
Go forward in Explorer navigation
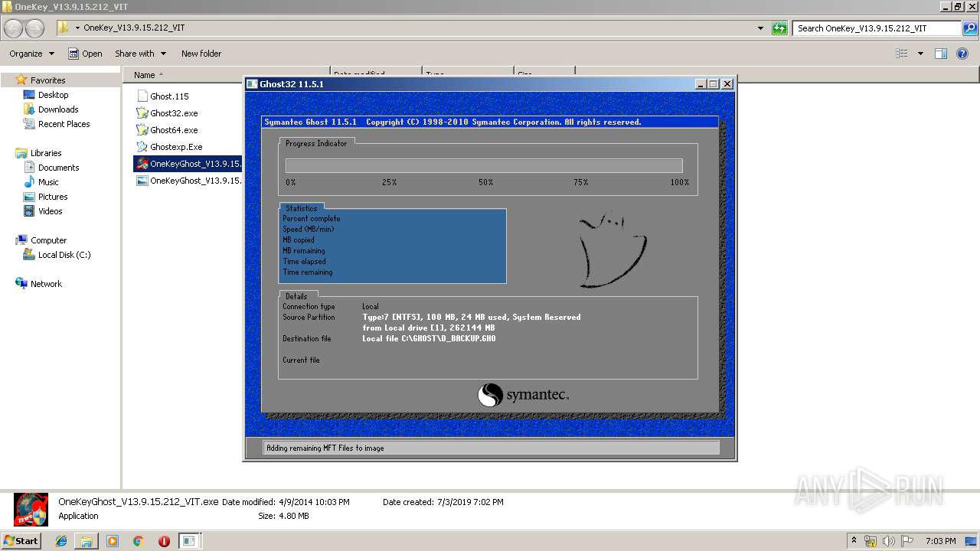35,28
